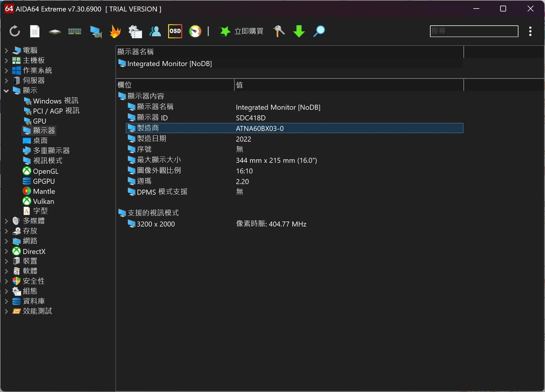Image resolution: width=545 pixels, height=392 pixels.
Task: Select the 3200 x 2000 video mode row
Action: [x=295, y=224]
